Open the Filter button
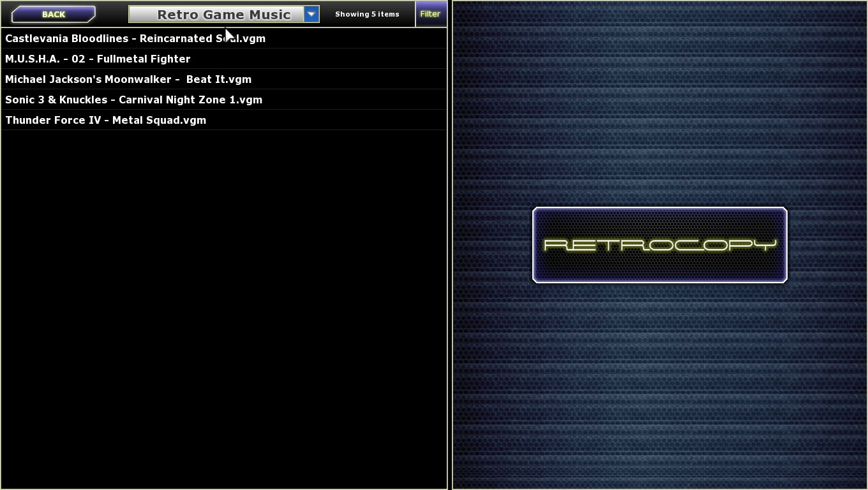The height and width of the screenshot is (490, 868). click(x=430, y=13)
